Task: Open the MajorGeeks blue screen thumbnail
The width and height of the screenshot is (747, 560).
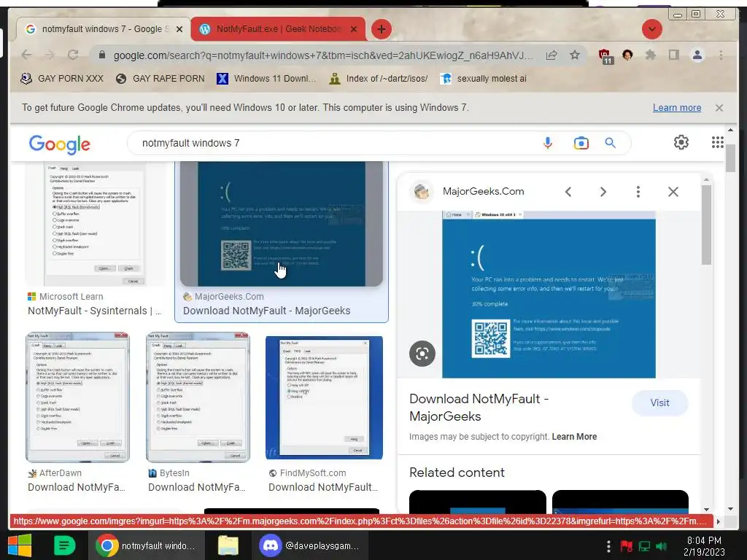Action: [281, 224]
